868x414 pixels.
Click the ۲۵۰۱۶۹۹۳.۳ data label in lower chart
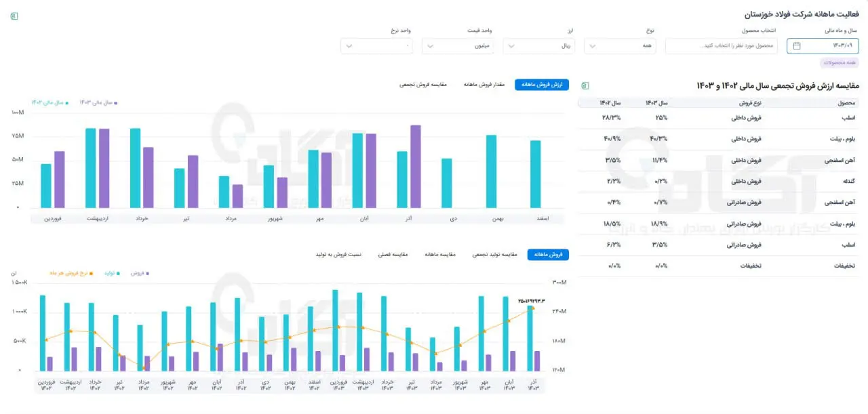coord(532,300)
